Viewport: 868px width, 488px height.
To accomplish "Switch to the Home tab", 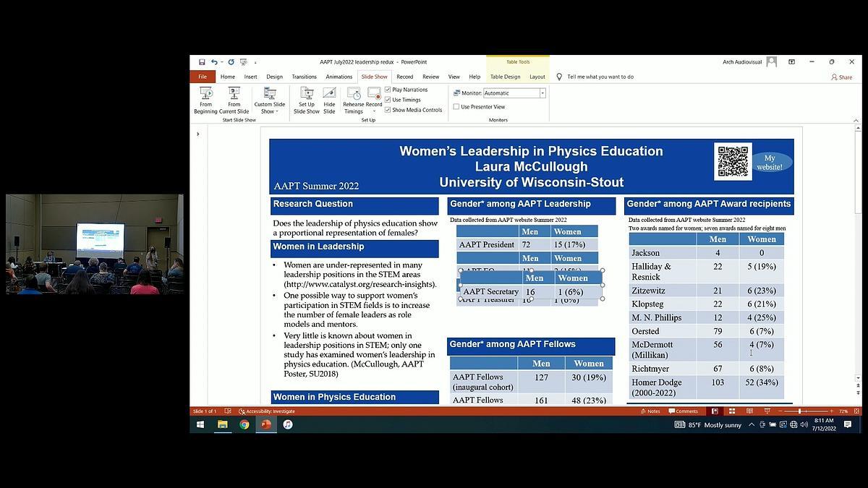I will click(227, 77).
